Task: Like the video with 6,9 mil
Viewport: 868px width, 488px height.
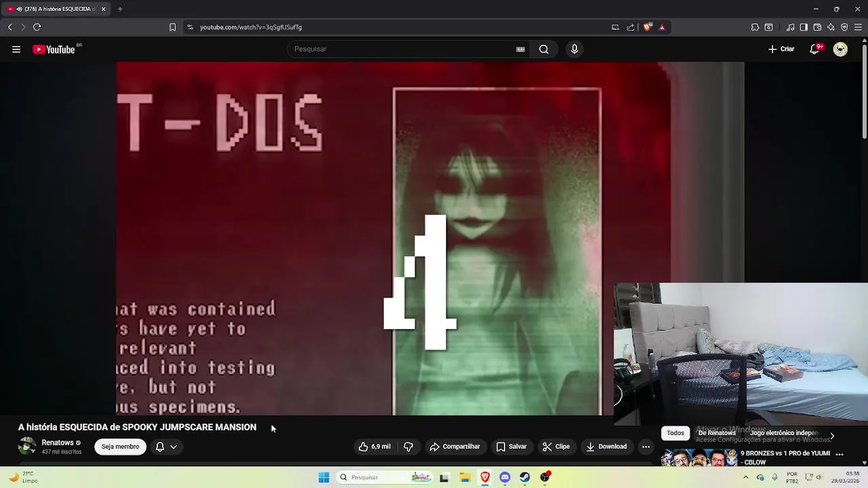Action: click(374, 447)
